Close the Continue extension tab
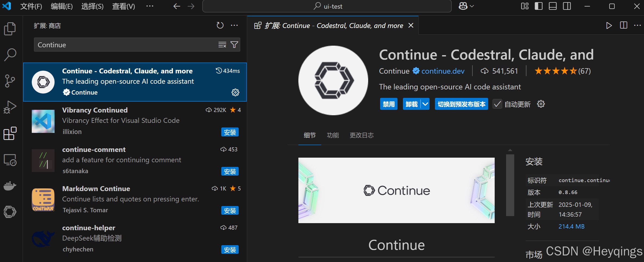 click(411, 25)
